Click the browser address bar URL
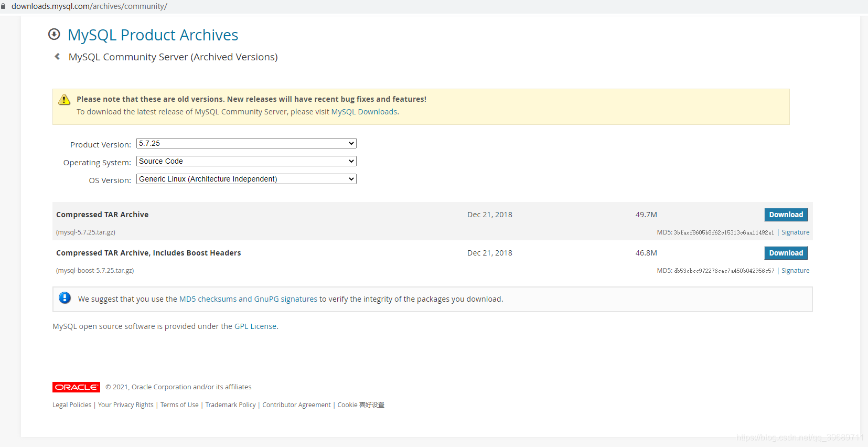Screen dimensions: 868x447 point(89,6)
